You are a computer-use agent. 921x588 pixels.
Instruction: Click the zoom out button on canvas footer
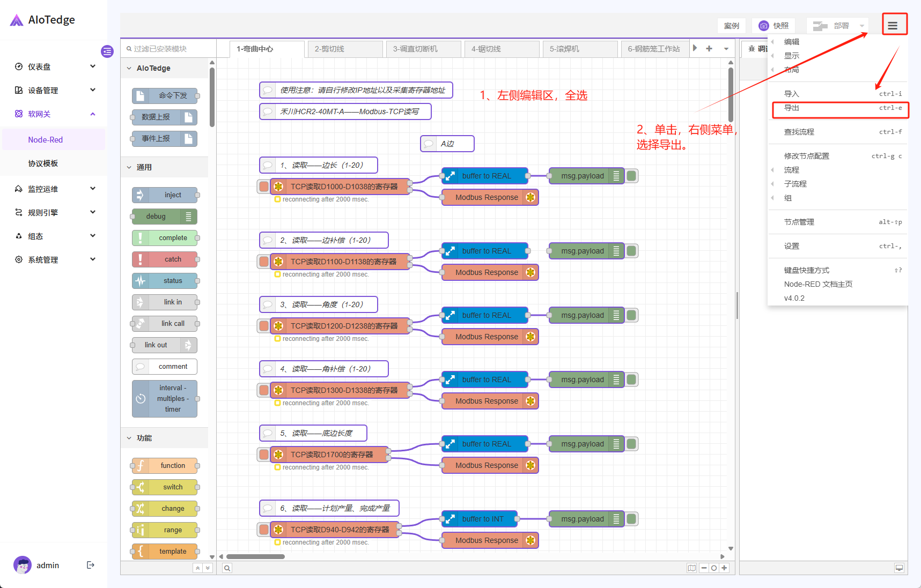[704, 568]
